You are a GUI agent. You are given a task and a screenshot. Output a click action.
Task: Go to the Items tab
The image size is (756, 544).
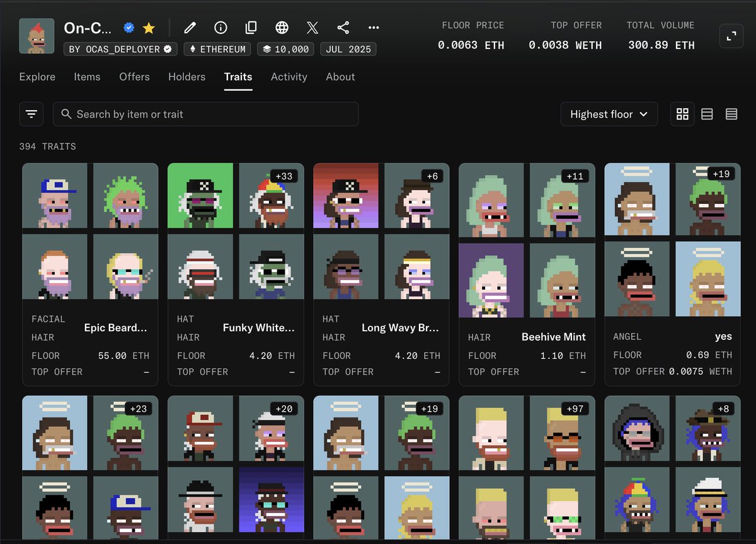[87, 77]
